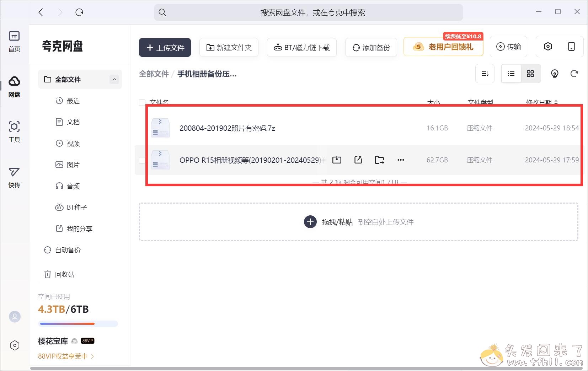Click archive icon of 200804-201902 file
This screenshot has width=588, height=371.
point(160,128)
